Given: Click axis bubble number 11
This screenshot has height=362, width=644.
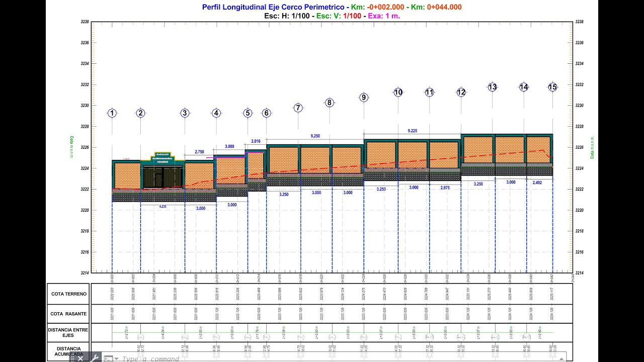Looking at the screenshot, I should [x=429, y=92].
